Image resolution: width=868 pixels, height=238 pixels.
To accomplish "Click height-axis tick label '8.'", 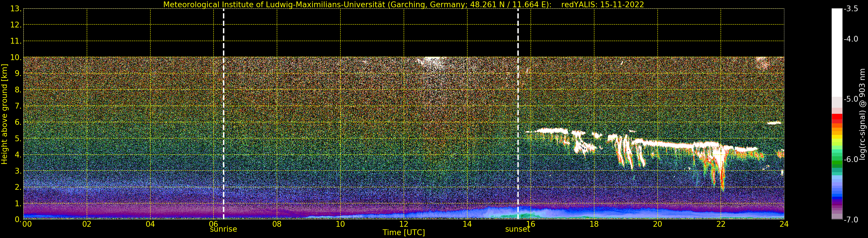I will 18,90.
